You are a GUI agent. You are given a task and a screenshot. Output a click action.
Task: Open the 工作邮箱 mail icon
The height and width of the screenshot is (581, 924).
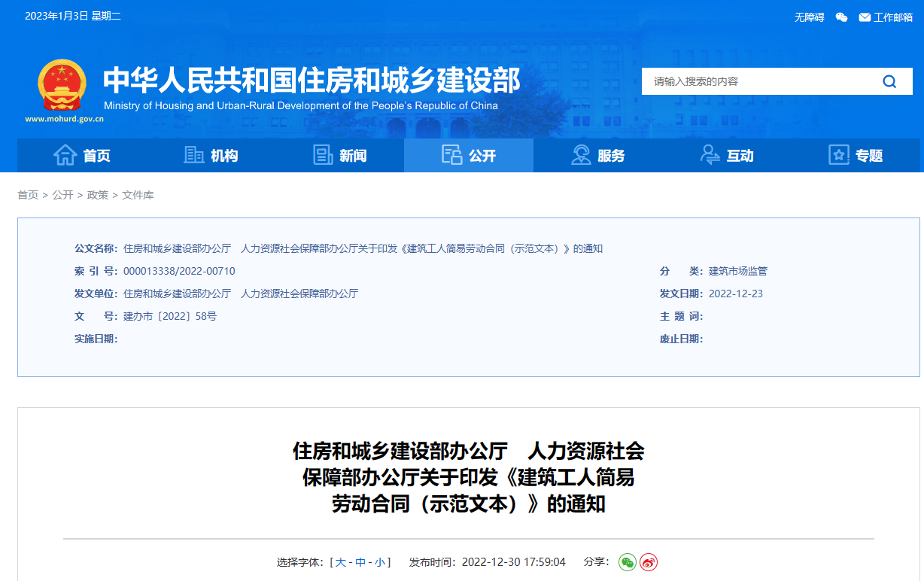click(x=865, y=17)
